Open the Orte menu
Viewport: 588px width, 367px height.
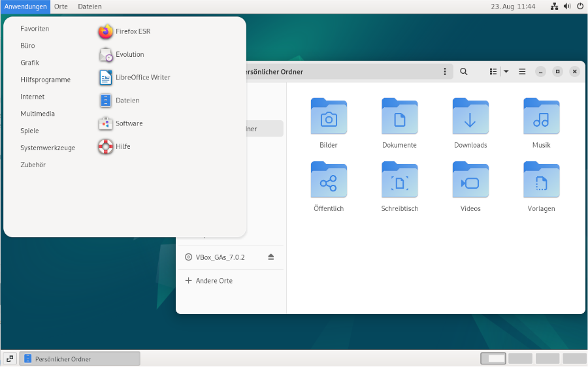(61, 7)
